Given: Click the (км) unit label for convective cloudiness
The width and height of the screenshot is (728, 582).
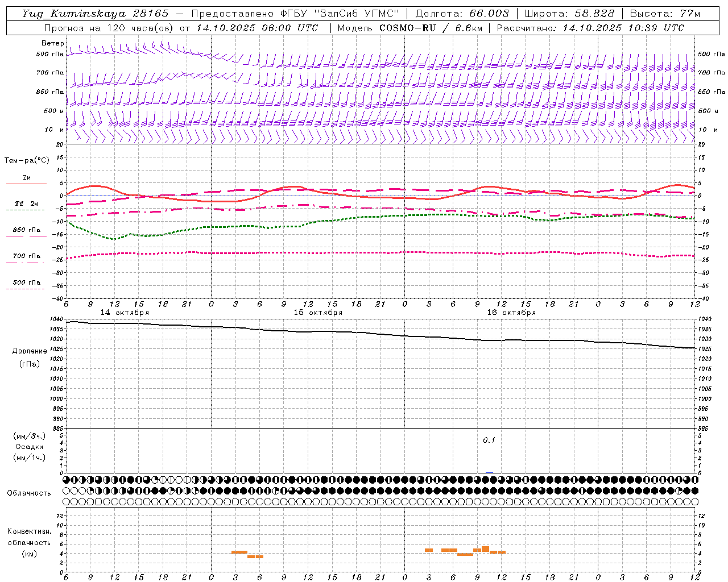Looking at the screenshot, I should [x=30, y=554].
